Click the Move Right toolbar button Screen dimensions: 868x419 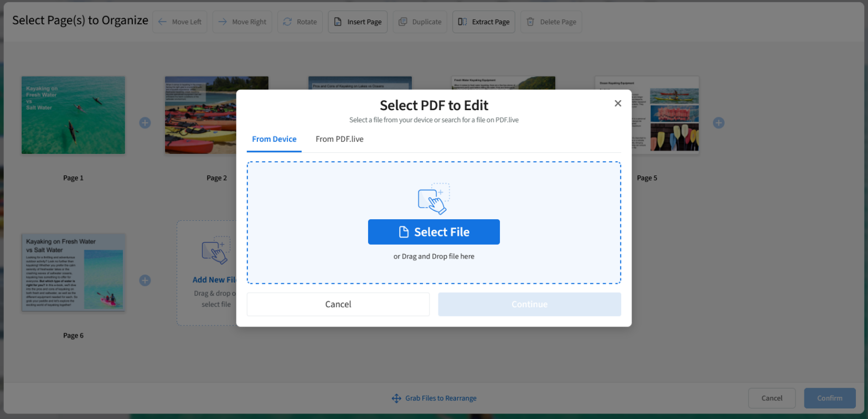point(242,22)
